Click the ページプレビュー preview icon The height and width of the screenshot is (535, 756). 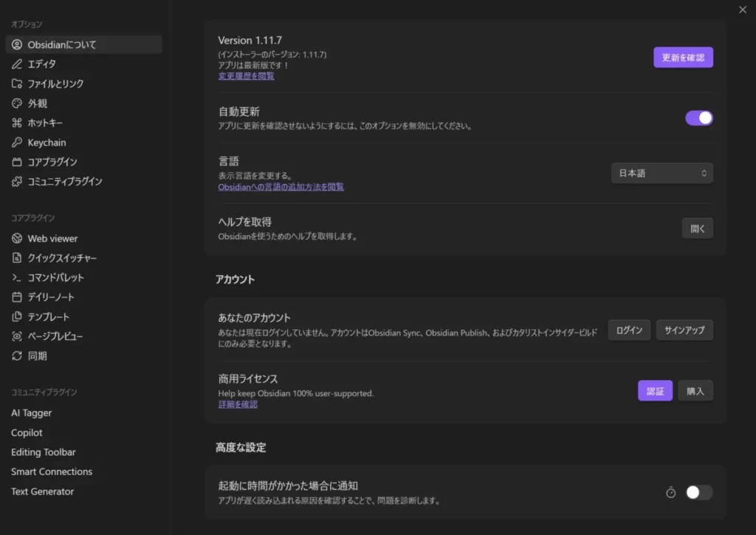click(16, 336)
